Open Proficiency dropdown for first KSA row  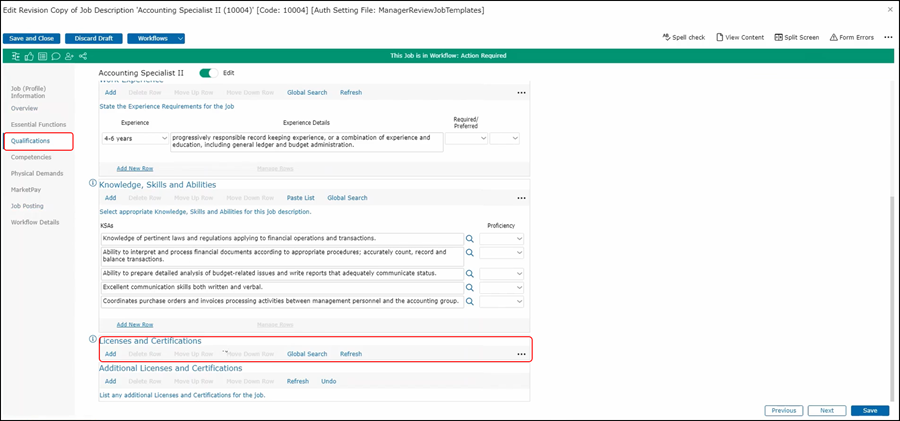click(x=504, y=239)
